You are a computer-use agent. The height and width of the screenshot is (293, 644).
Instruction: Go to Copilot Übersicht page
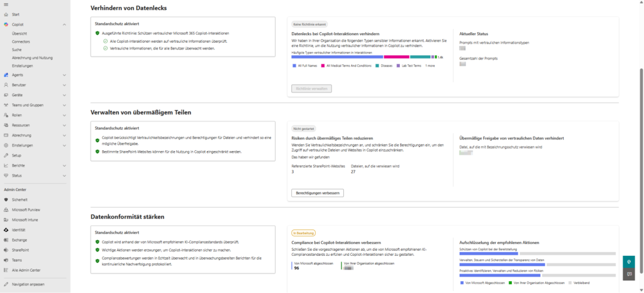19,33
